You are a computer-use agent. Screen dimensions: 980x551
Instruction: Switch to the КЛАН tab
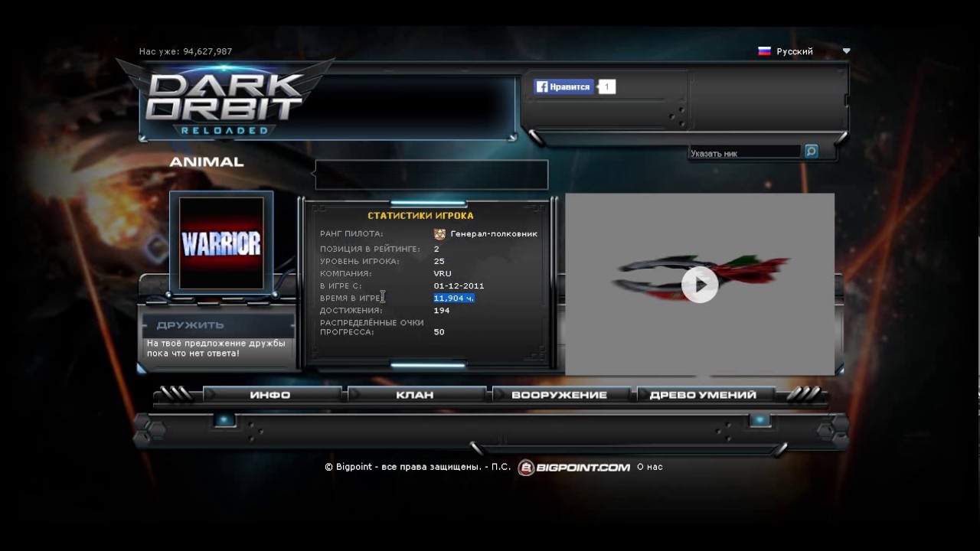[415, 395]
